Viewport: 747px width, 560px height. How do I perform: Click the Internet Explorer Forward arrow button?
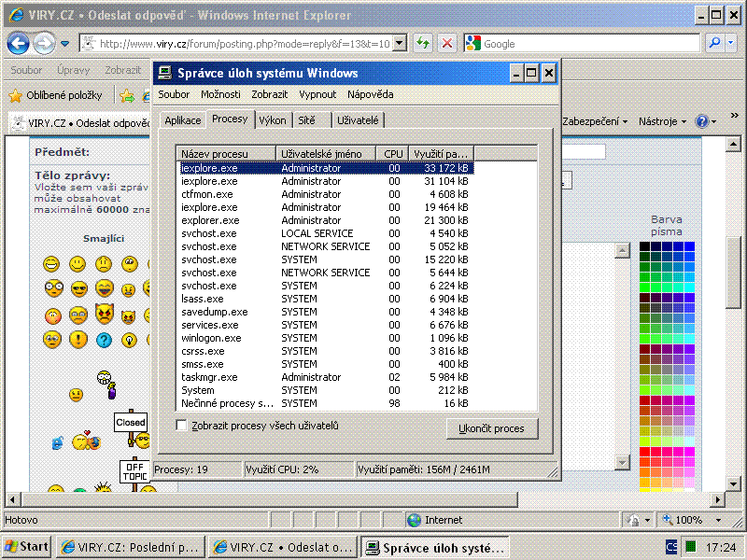click(x=44, y=44)
